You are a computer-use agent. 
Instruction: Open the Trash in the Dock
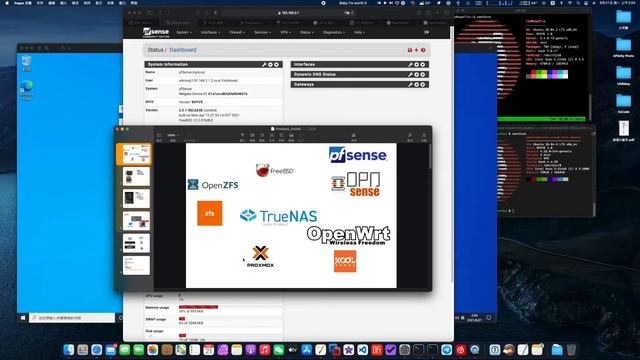pos(571,350)
